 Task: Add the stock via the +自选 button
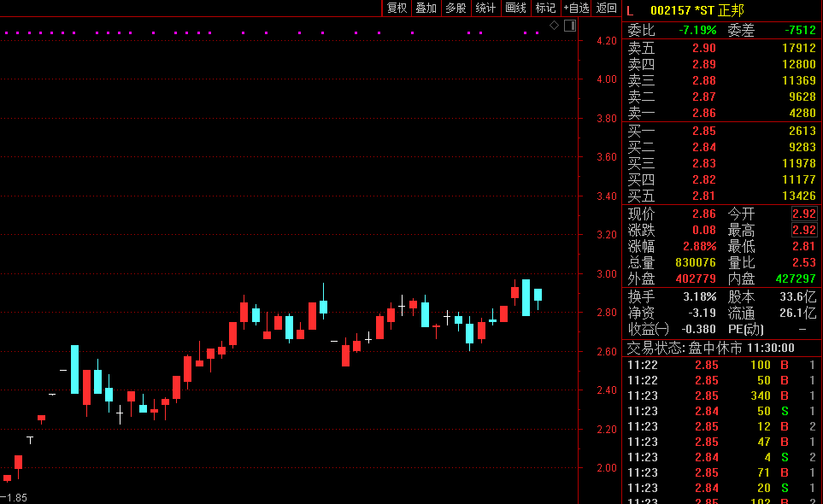[x=576, y=9]
